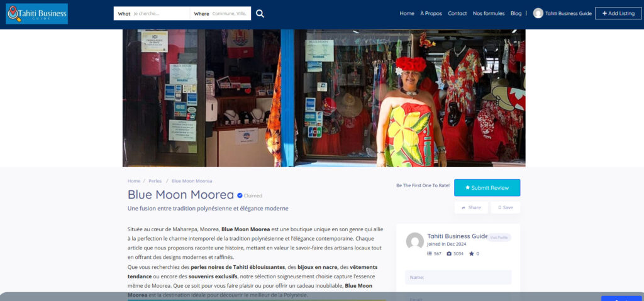This screenshot has width=644, height=301.
Task: Click the camera photos icon showing 3034
Action: tap(449, 254)
